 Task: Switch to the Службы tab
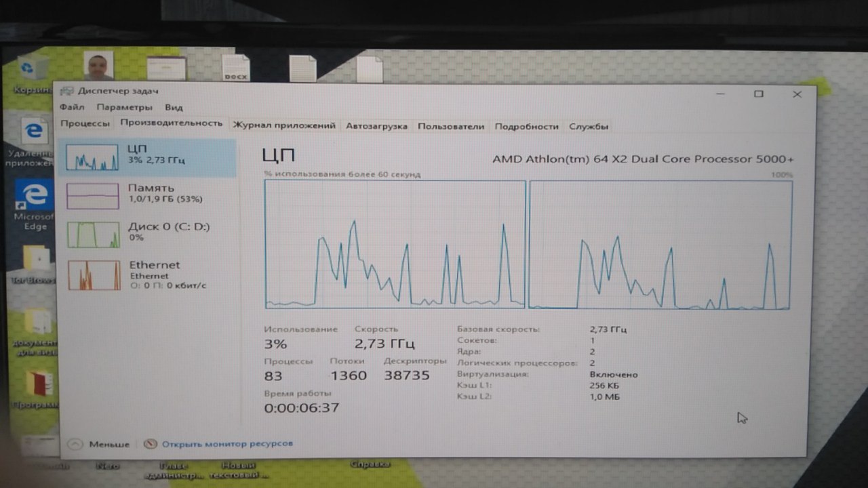tap(589, 127)
